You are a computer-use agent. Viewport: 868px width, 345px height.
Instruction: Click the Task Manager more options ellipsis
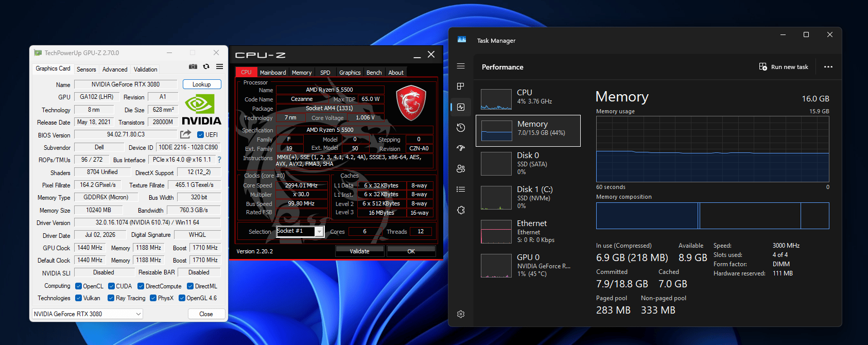pos(828,67)
